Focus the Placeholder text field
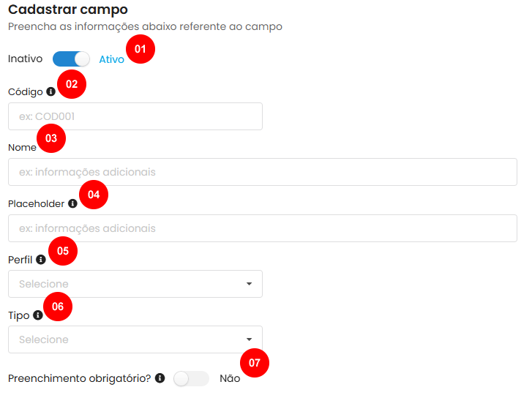This screenshot has width=532, height=398. [263, 228]
